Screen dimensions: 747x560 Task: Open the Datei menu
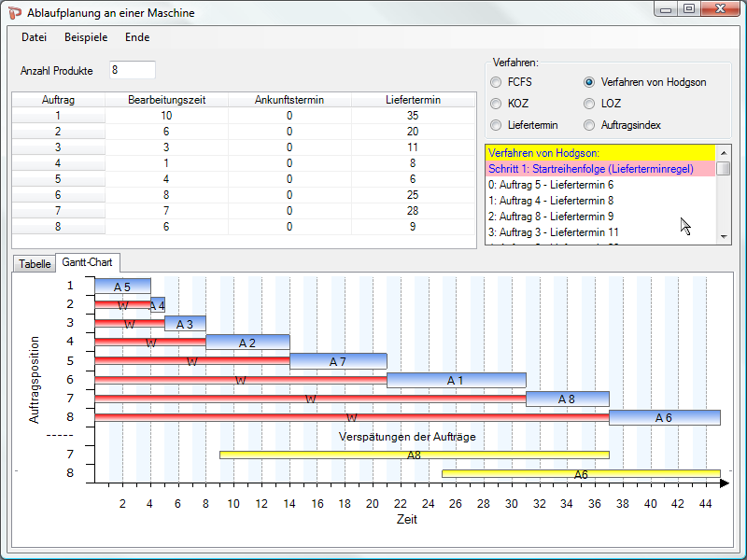[x=34, y=37]
